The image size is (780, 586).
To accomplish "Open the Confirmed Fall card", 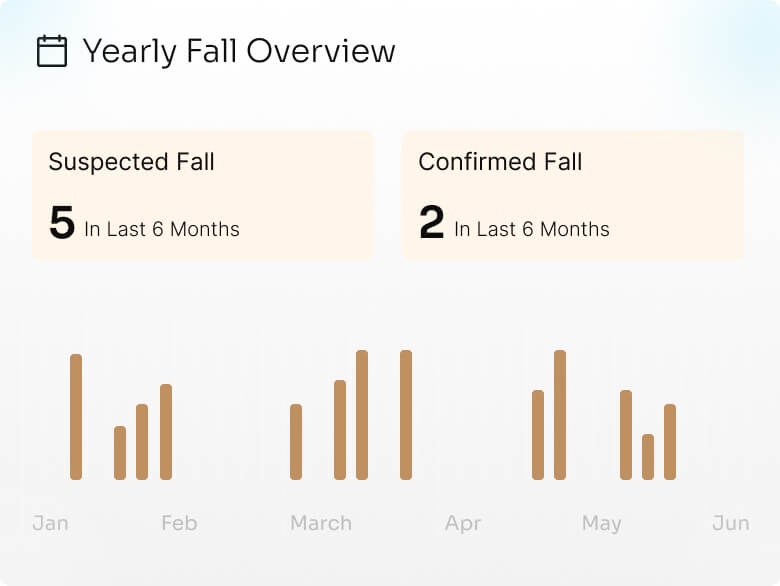I will click(573, 195).
